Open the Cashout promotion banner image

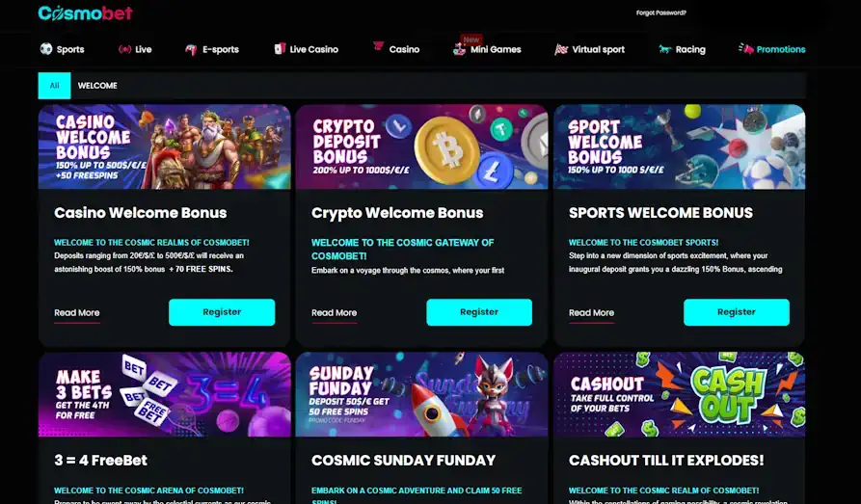pos(679,394)
